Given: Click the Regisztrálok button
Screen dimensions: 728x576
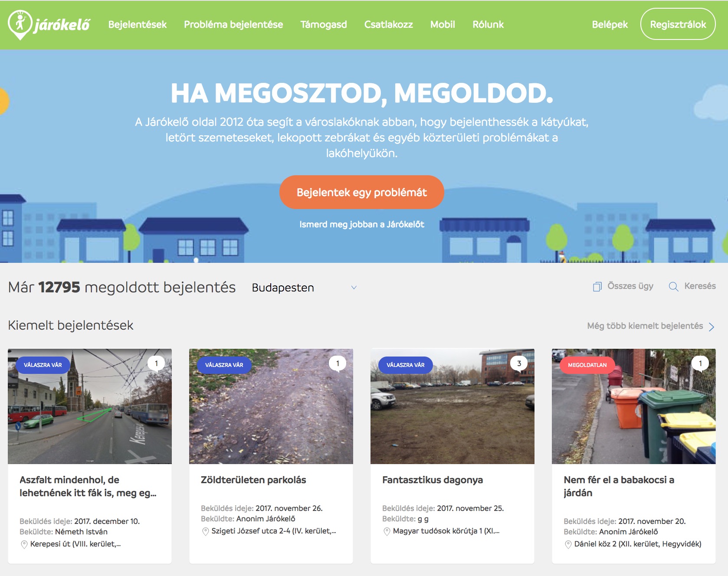Looking at the screenshot, I should point(678,25).
